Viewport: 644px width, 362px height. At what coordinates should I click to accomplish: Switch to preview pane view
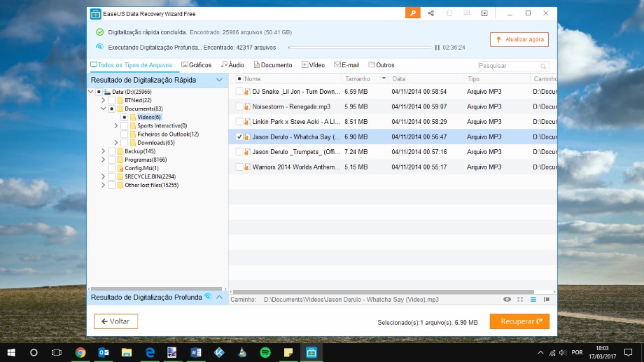(x=546, y=299)
